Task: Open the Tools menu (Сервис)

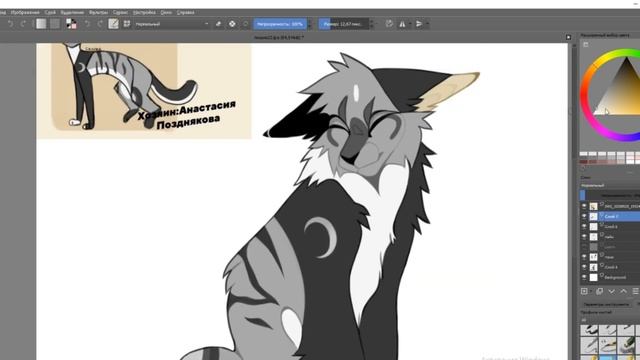Action: tap(120, 13)
